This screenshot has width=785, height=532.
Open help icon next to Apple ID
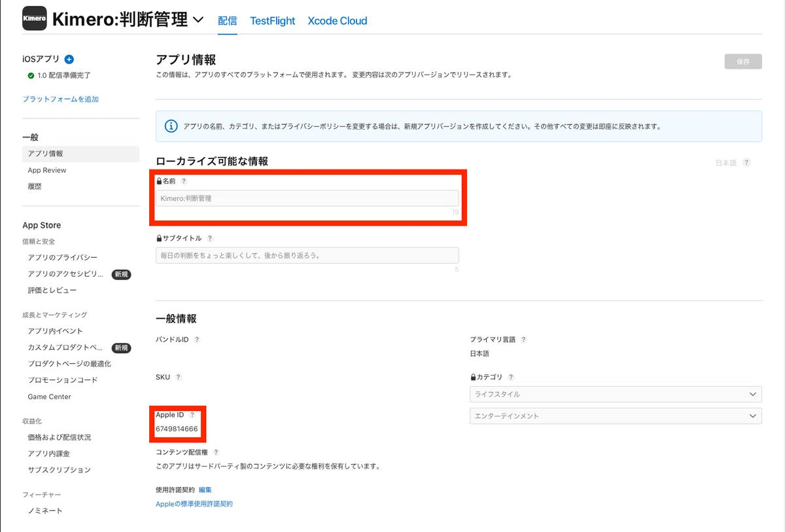192,415
